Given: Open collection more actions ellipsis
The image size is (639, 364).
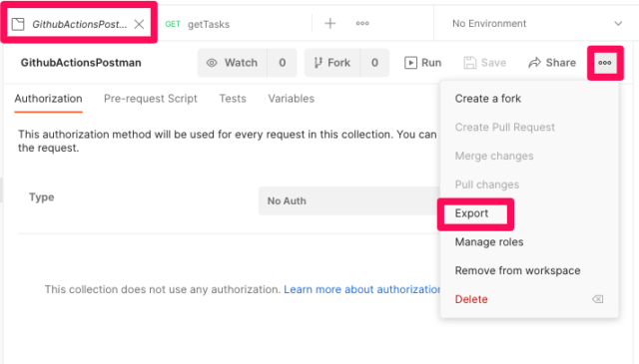Looking at the screenshot, I should (605, 63).
